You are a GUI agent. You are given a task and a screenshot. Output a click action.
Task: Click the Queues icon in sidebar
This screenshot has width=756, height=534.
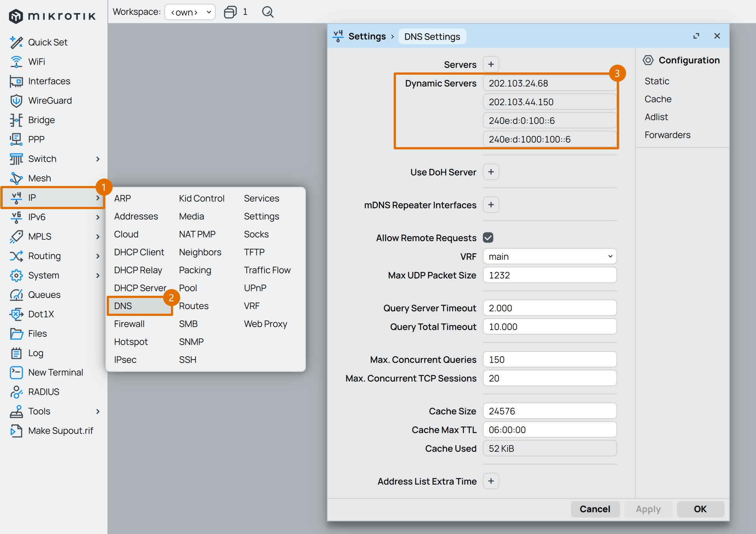click(16, 295)
